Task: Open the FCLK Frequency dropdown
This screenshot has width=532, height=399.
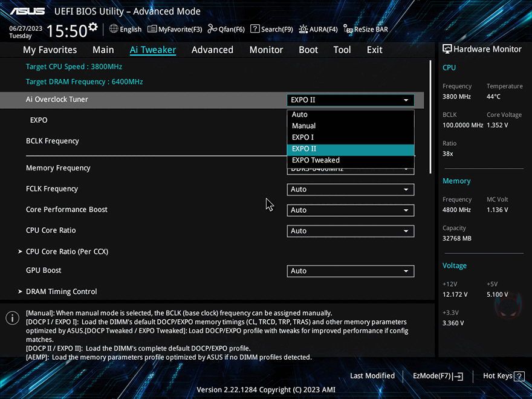Action: 351,189
